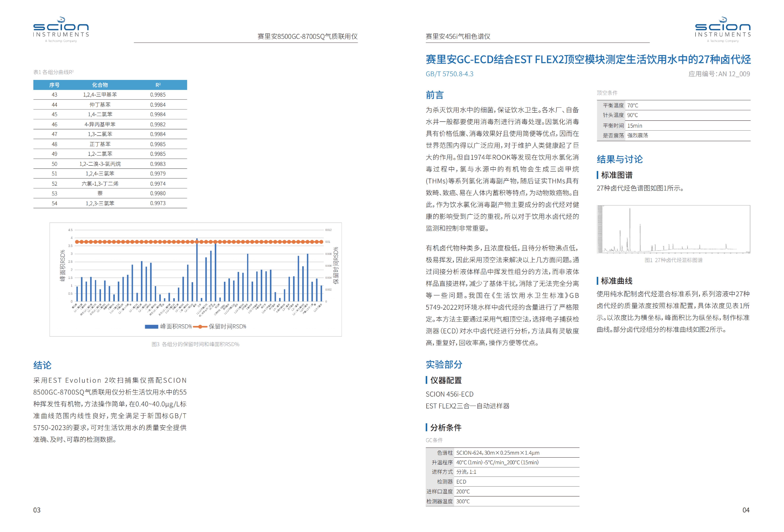The height and width of the screenshot is (532, 784).
Task: Click R² value 0.9974
Action: pyautogui.click(x=158, y=184)
